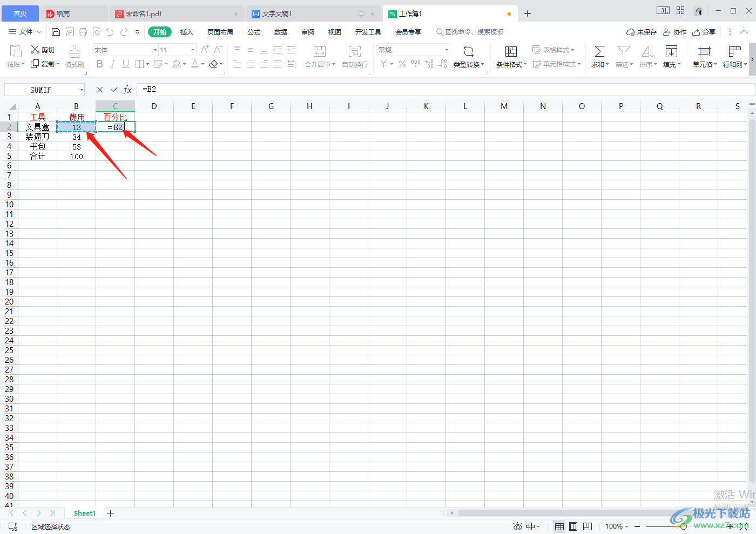Click the Cut (剪切) scissors button

click(x=43, y=50)
